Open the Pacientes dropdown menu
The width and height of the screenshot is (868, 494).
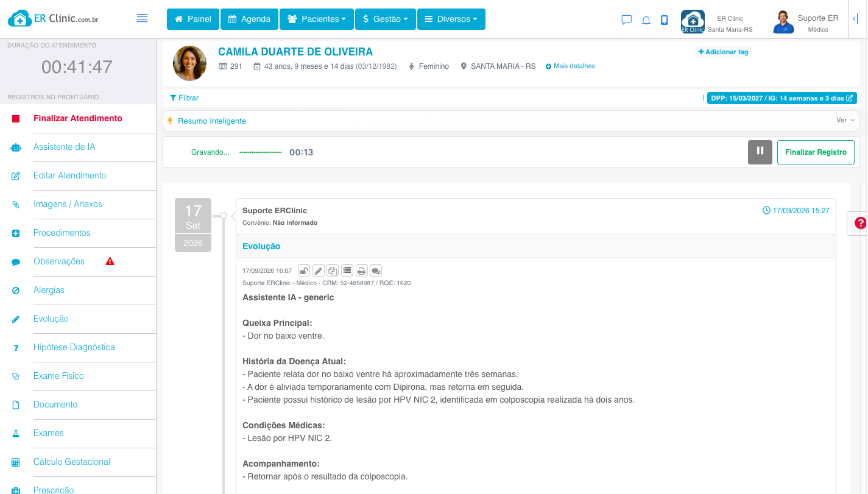coord(316,19)
